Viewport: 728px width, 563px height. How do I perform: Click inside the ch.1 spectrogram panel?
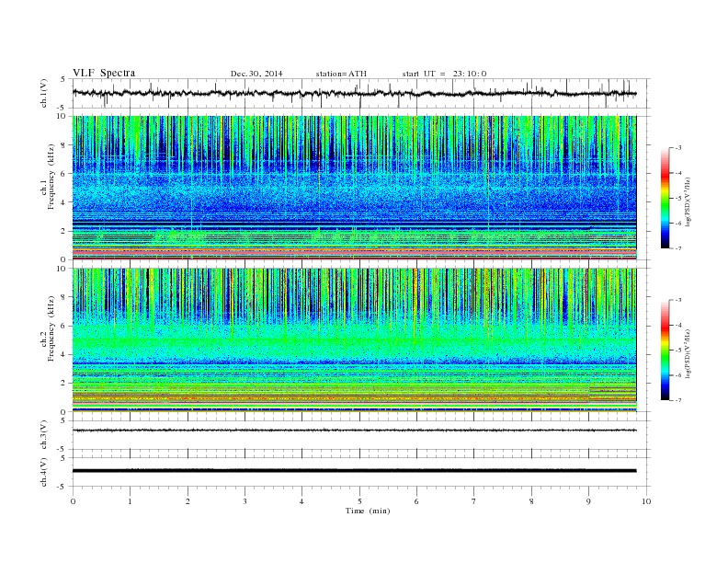pyautogui.click(x=354, y=188)
